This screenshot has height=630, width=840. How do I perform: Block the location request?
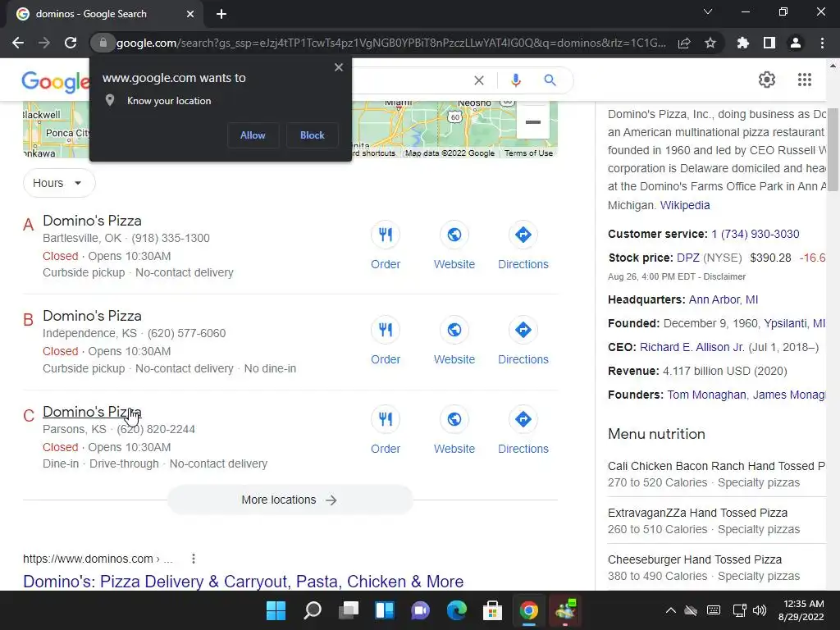coord(313,135)
